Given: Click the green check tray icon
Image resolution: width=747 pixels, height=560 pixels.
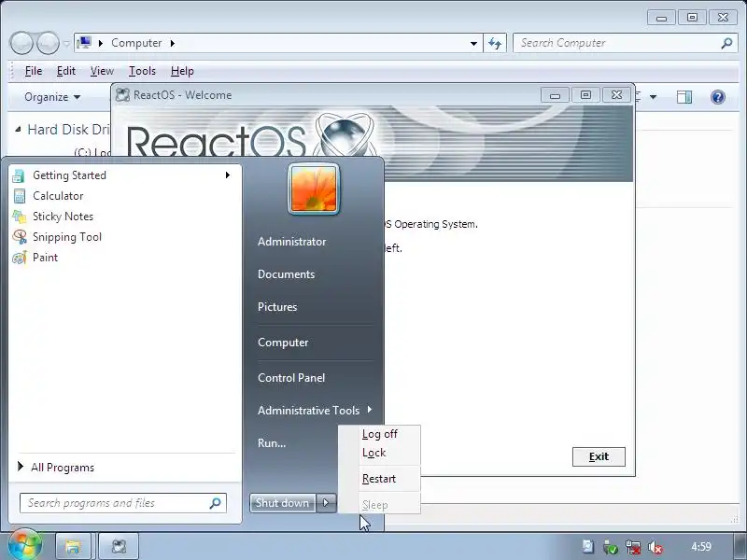Looking at the screenshot, I should coord(611,547).
